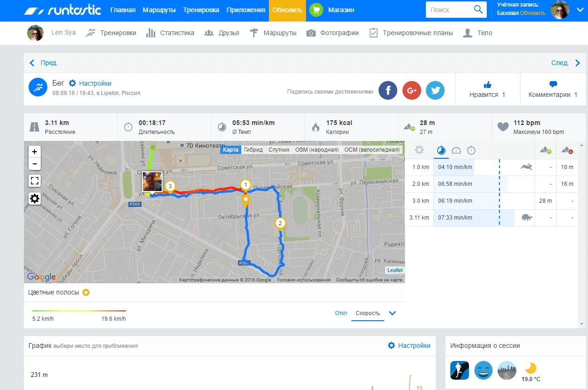The height and width of the screenshot is (390, 588).
Task: Share on Google Plus
Action: point(412,91)
